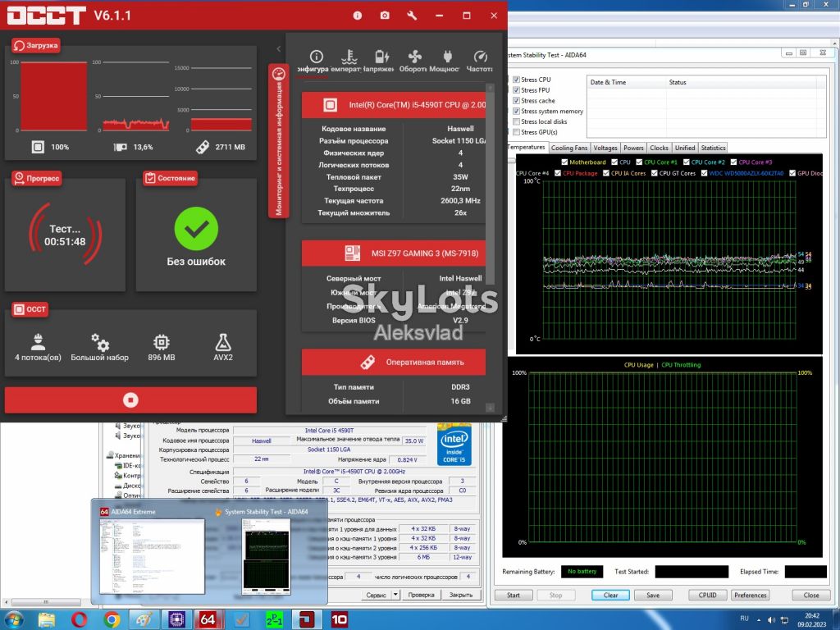Click the OCCT system info vertical scrollbar
Image resolution: width=840 pixels, height=630 pixels.
(490, 246)
